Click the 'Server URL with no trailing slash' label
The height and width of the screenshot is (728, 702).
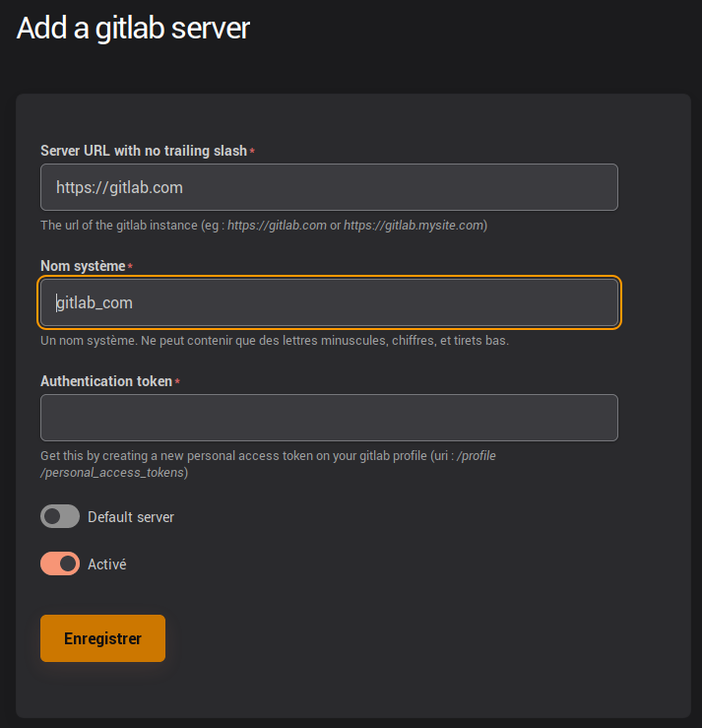click(x=143, y=151)
